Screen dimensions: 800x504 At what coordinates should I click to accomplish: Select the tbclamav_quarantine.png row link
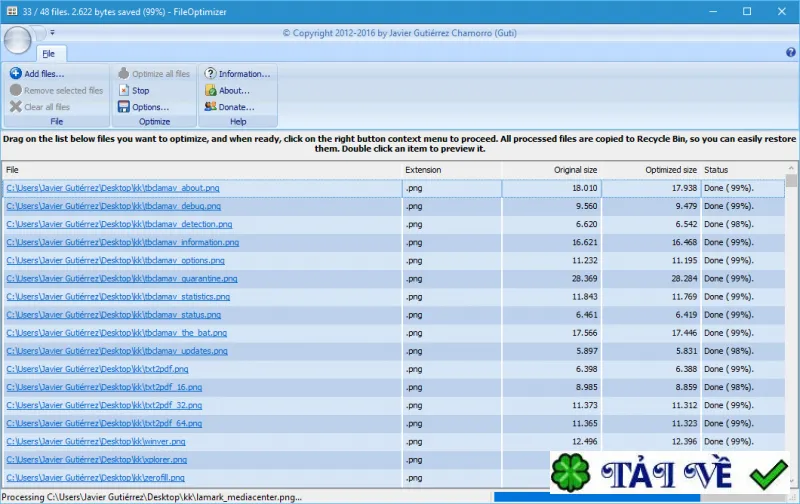(x=121, y=279)
